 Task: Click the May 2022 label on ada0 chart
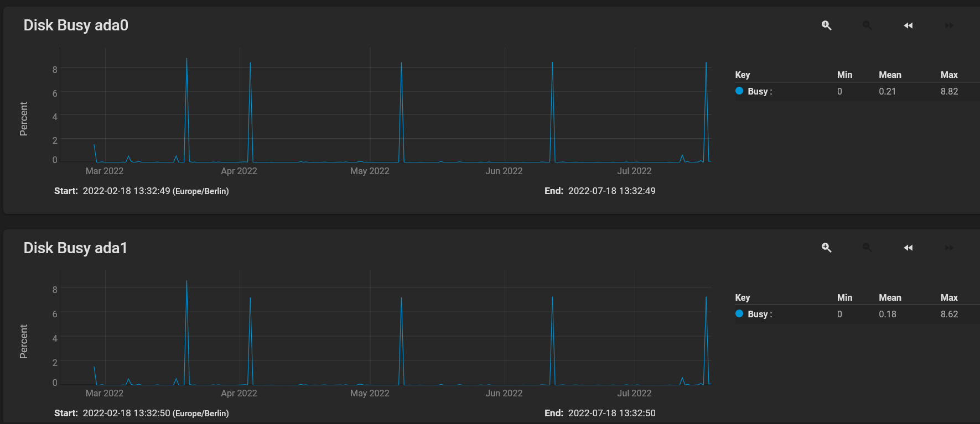370,171
